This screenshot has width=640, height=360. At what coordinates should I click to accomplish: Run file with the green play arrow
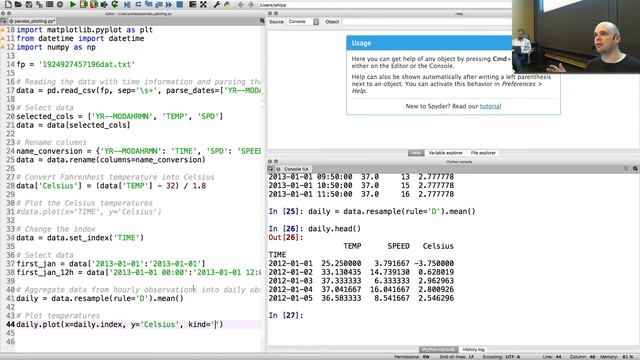[x=73, y=4]
